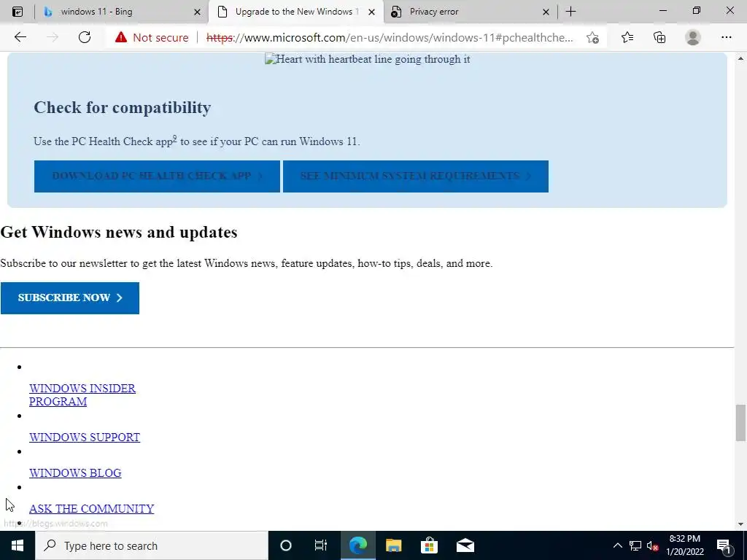Open the Ask the Community link

pos(91,508)
